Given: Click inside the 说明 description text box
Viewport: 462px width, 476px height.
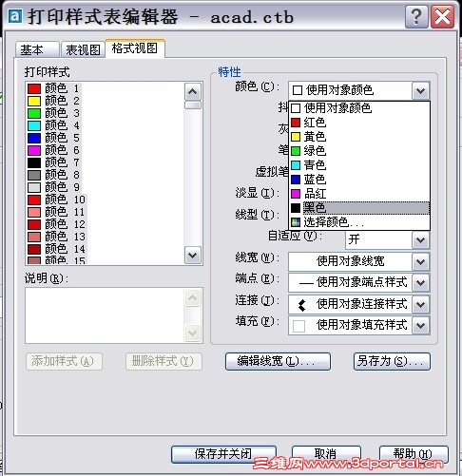Looking at the screenshot, I should pyautogui.click(x=105, y=315).
